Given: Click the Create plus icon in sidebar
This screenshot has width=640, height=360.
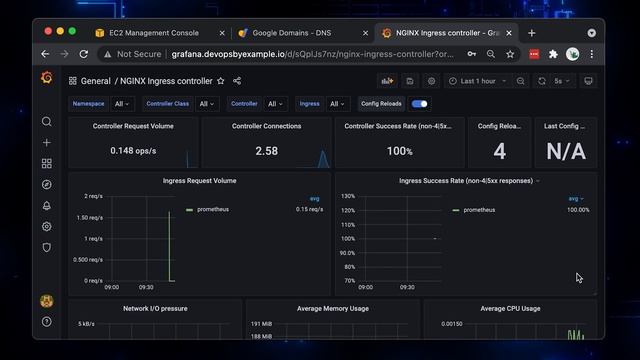Looking at the screenshot, I should point(47,142).
